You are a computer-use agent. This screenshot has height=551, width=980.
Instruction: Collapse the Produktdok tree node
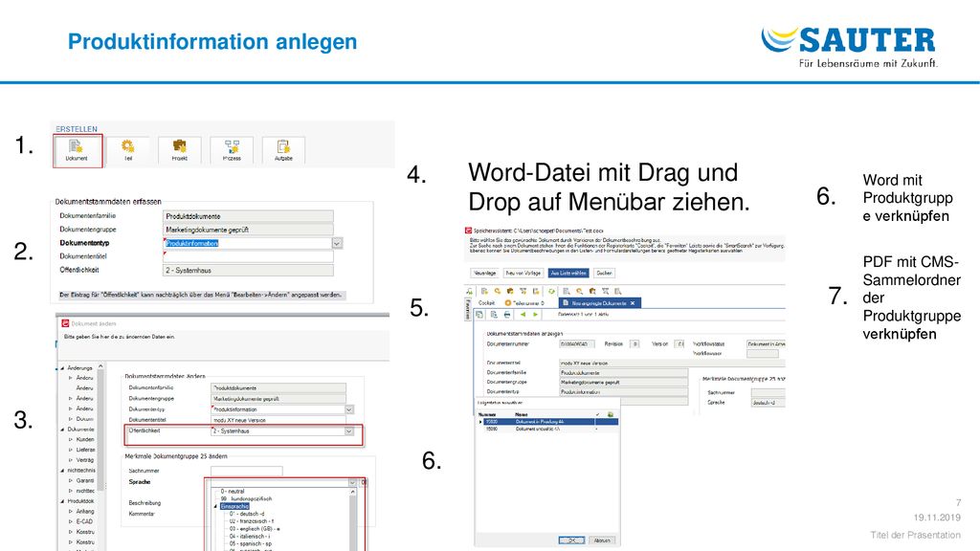[x=62, y=501]
